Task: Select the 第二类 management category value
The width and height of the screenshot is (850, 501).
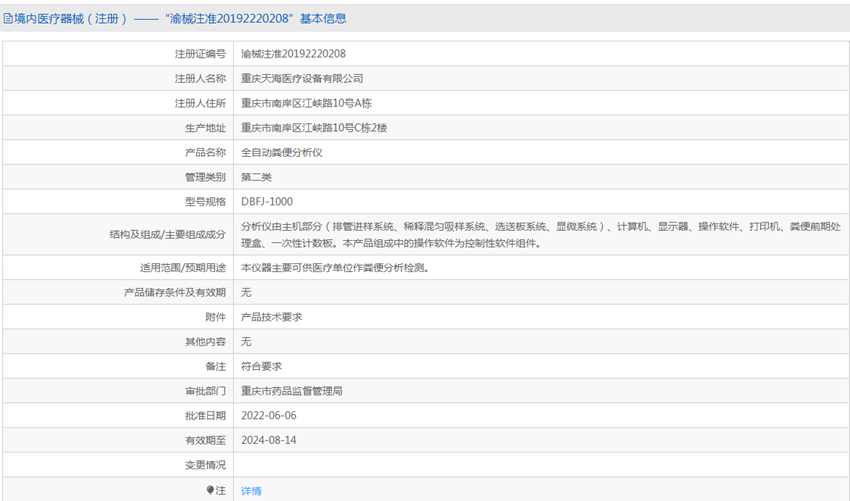Action: (256, 177)
